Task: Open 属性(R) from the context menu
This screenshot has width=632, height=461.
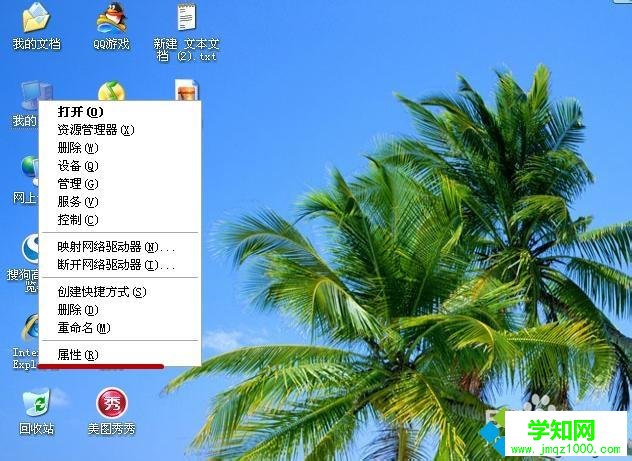Action: pyautogui.click(x=120, y=355)
